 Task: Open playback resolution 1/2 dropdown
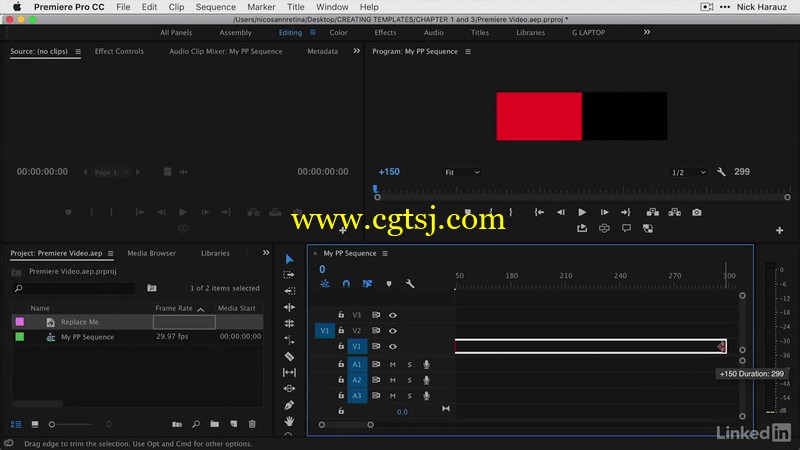688,172
